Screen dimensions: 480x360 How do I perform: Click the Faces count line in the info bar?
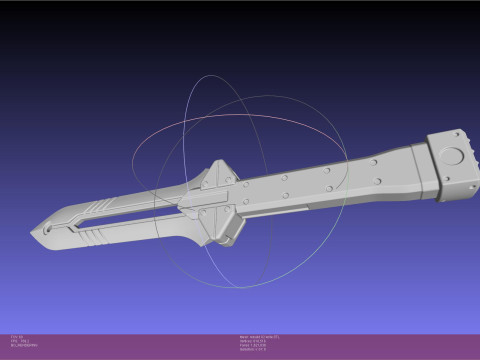click(253, 345)
